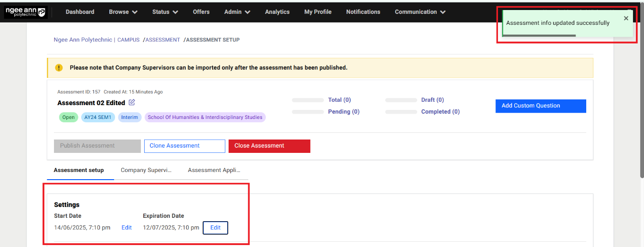Screen dimensions: 644x247
Task: Click the yellow warning icon in the notice banner
Action: (59, 68)
